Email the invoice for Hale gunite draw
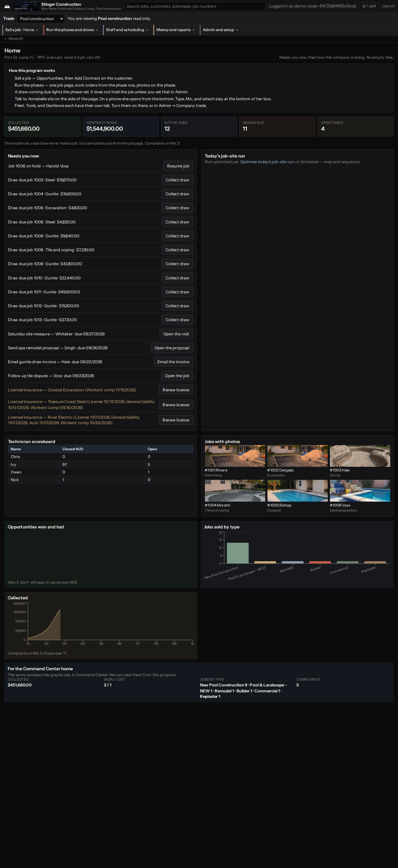Image resolution: width=398 pixels, height=868 pixels. click(173, 362)
